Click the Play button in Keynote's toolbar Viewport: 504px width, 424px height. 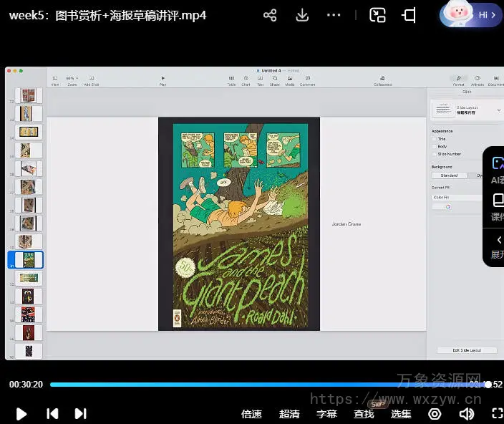163,79
